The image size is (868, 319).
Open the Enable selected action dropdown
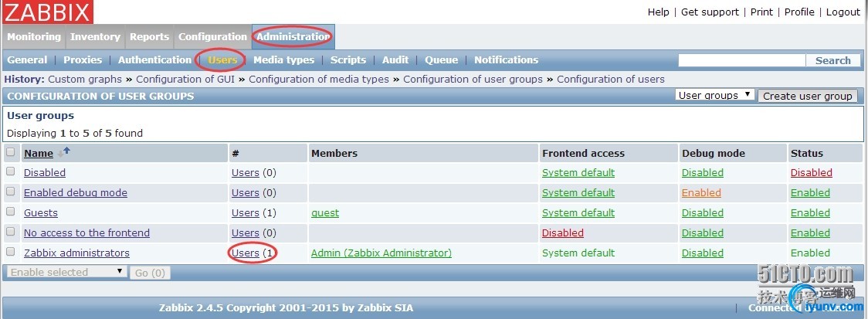coord(66,272)
